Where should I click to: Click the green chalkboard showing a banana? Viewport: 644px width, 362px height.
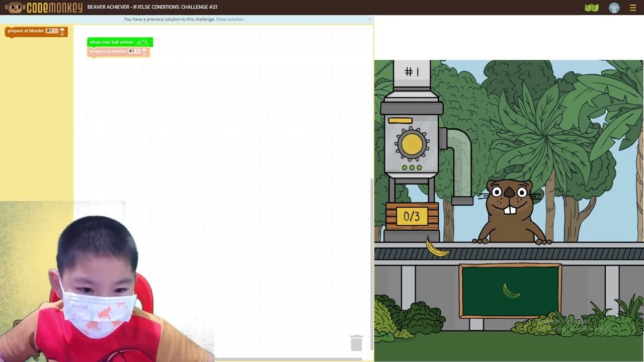point(510,291)
